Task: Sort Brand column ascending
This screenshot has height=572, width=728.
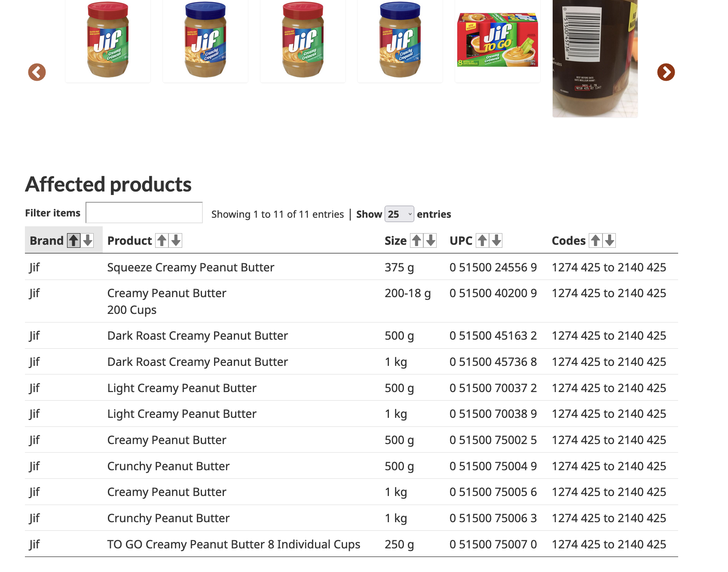Action: pos(73,240)
